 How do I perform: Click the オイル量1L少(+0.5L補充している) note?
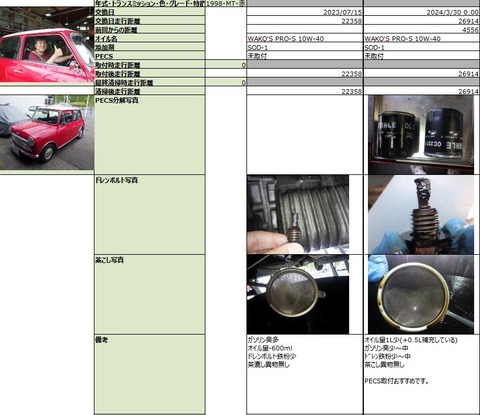411,340
